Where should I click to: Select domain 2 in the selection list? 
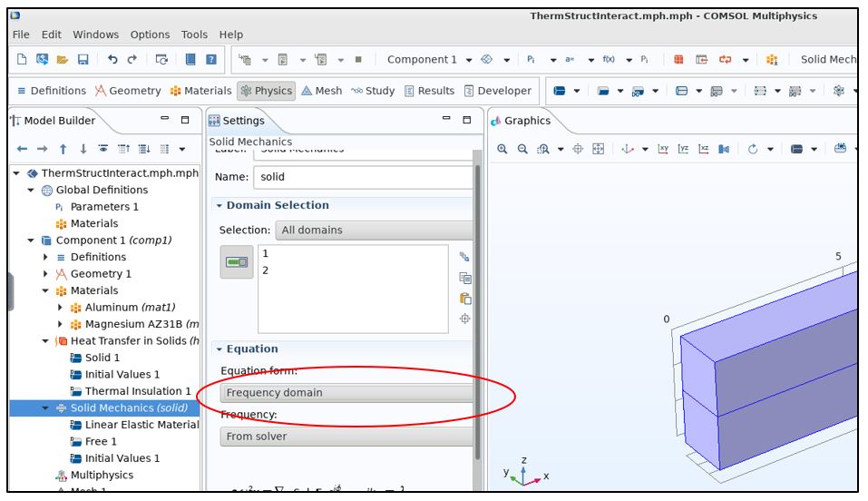point(266,270)
